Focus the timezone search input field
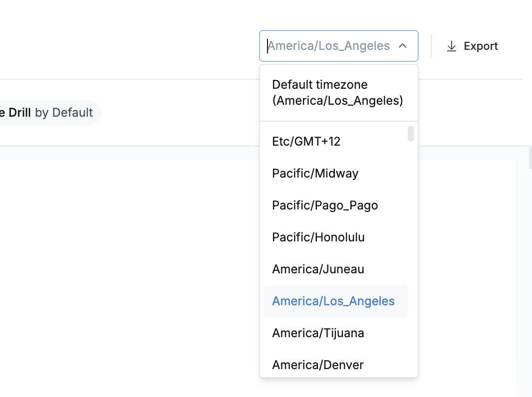This screenshot has width=532, height=397. [329, 46]
